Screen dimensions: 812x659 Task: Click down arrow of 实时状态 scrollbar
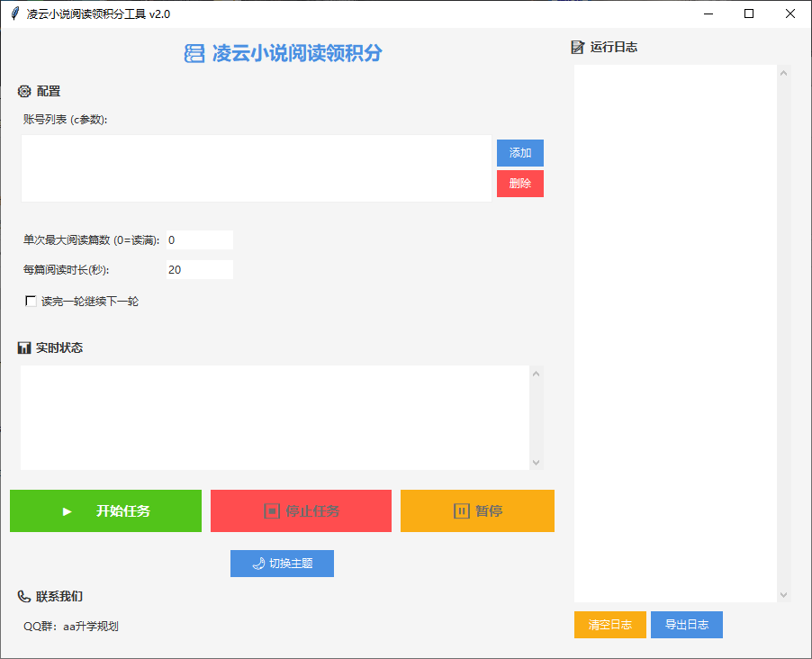[536, 463]
